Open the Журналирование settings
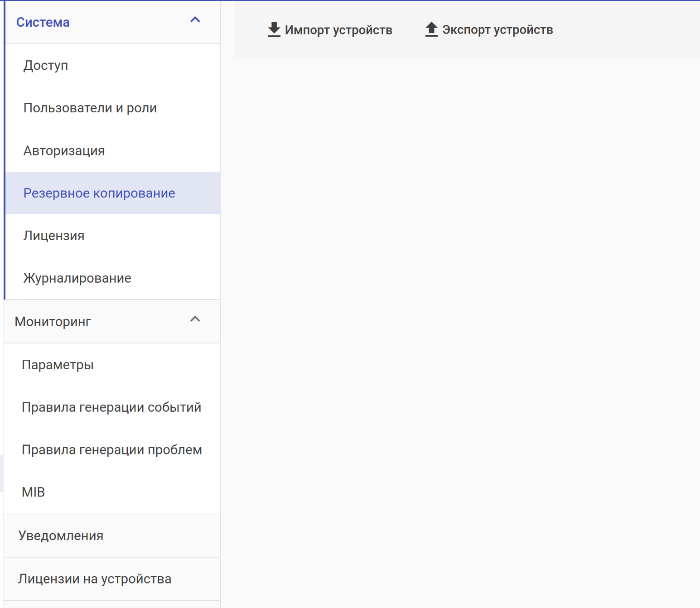This screenshot has width=700, height=608. 77,278
